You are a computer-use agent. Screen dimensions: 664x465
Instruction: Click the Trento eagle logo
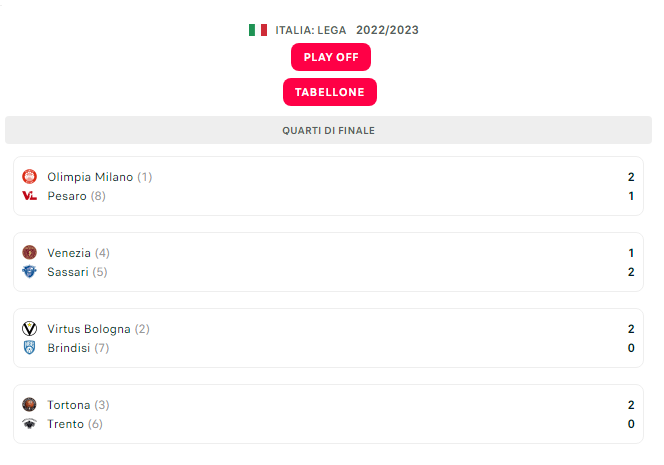pos(29,423)
